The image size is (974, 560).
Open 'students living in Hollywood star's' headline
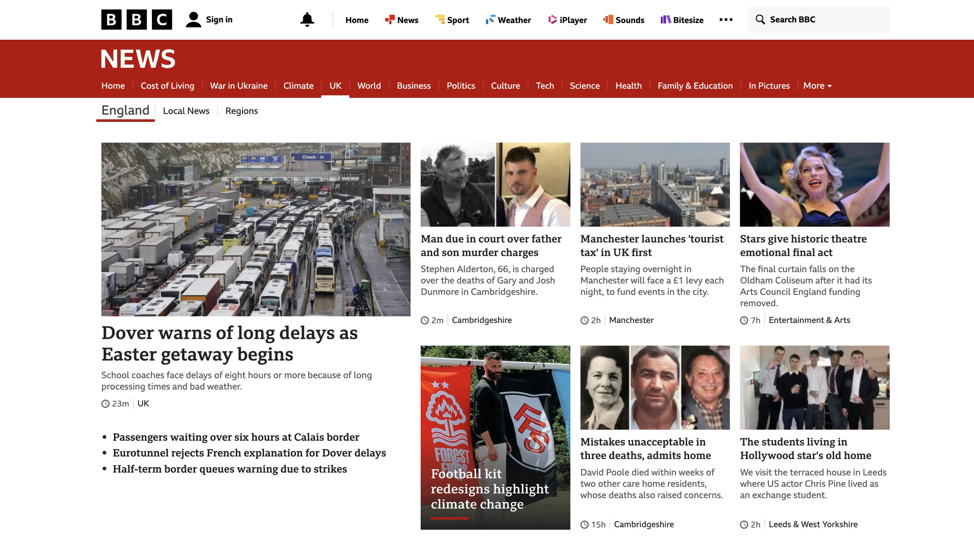[x=806, y=449]
